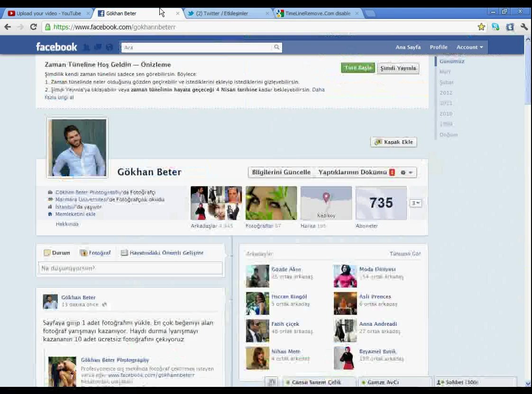Open Facebook notifications globe icon

coord(109,47)
